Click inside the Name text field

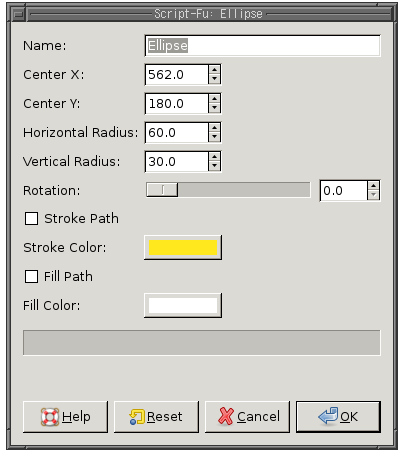pyautogui.click(x=263, y=46)
